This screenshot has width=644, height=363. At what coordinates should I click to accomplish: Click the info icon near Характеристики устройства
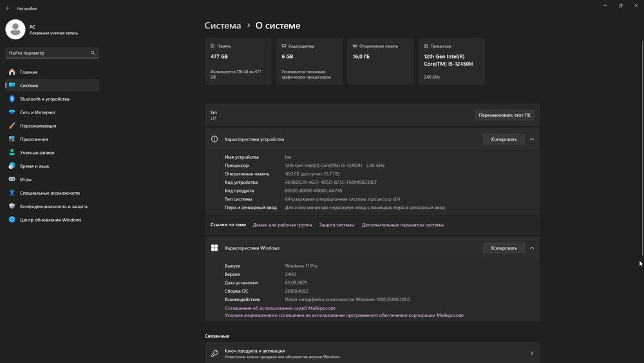tap(214, 139)
